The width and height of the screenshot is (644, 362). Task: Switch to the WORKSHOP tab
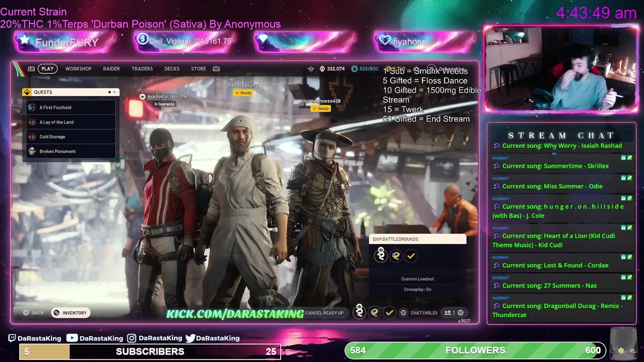pos(78,69)
